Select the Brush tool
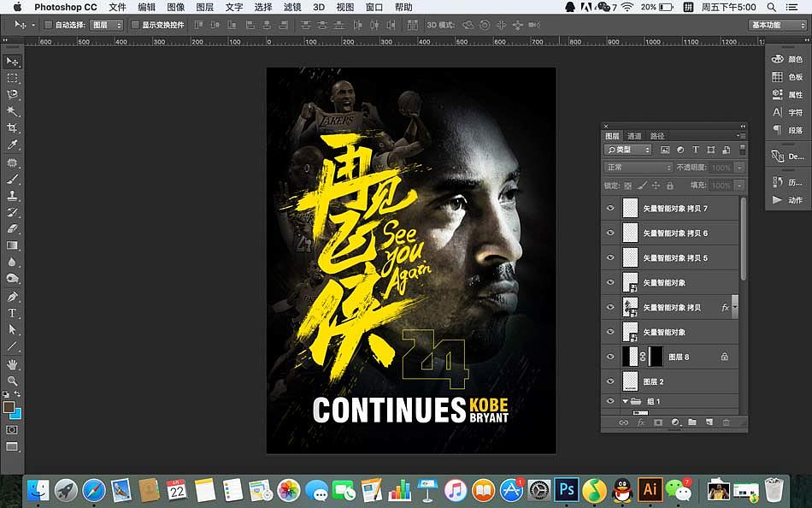Viewport: 812px width, 508px height. [13, 179]
